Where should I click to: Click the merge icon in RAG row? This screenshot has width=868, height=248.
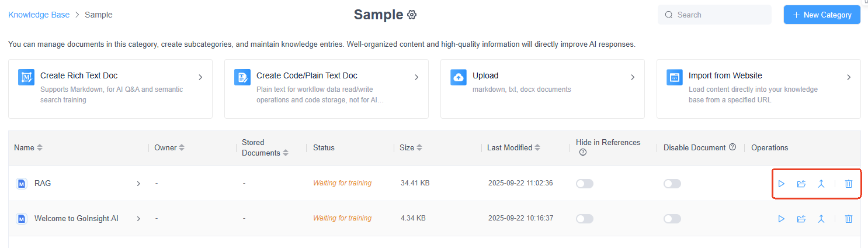(x=821, y=184)
